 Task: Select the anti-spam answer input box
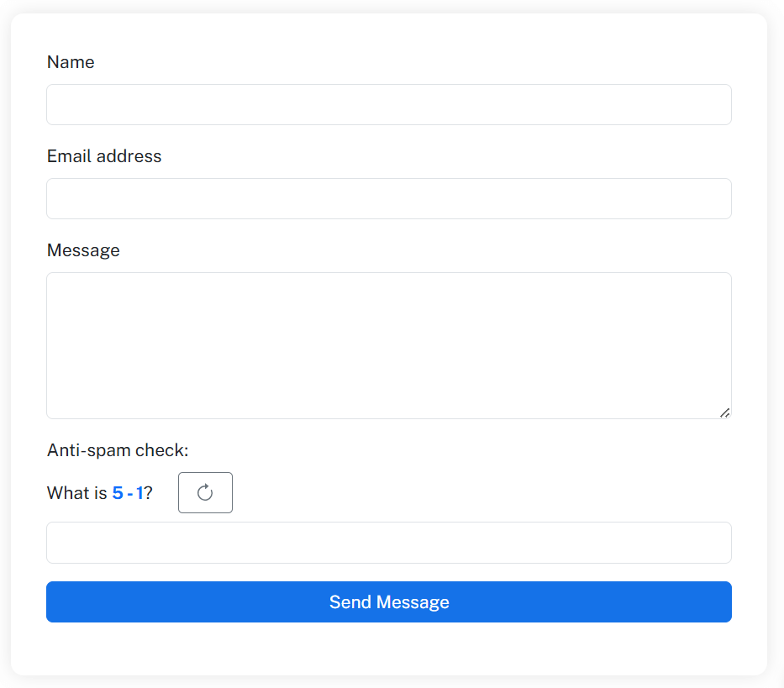[x=388, y=542]
